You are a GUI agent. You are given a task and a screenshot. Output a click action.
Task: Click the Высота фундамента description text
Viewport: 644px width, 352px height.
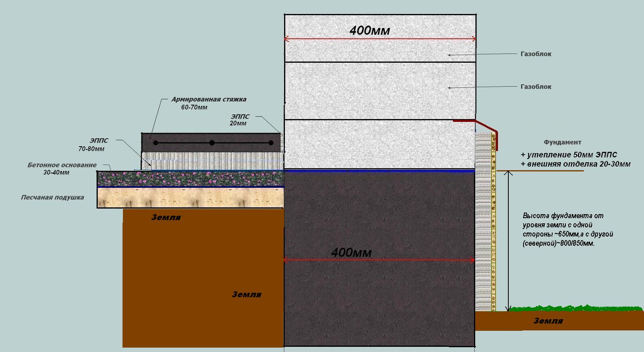(x=568, y=229)
